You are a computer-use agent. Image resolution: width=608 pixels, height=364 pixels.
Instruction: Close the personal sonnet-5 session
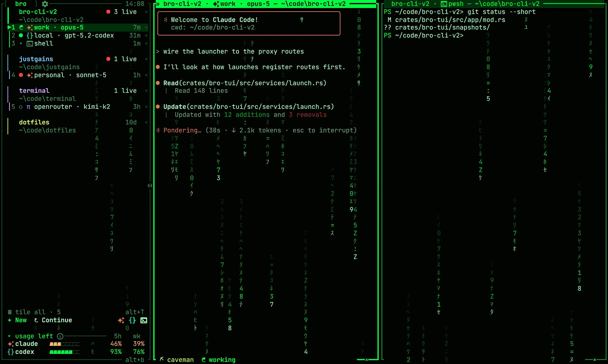click(146, 75)
